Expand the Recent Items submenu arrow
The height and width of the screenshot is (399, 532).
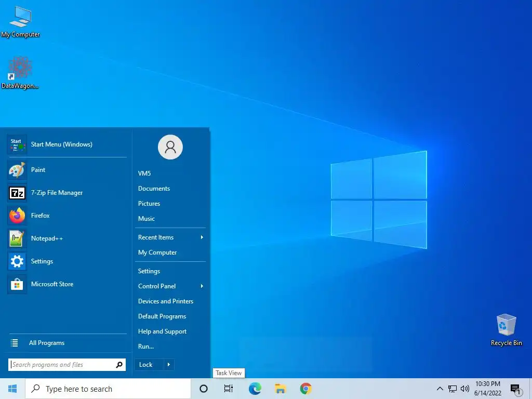click(x=202, y=237)
